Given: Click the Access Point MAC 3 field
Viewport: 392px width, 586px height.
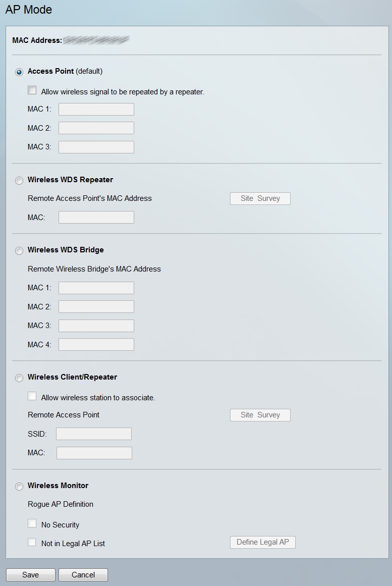Looking at the screenshot, I should pos(96,147).
